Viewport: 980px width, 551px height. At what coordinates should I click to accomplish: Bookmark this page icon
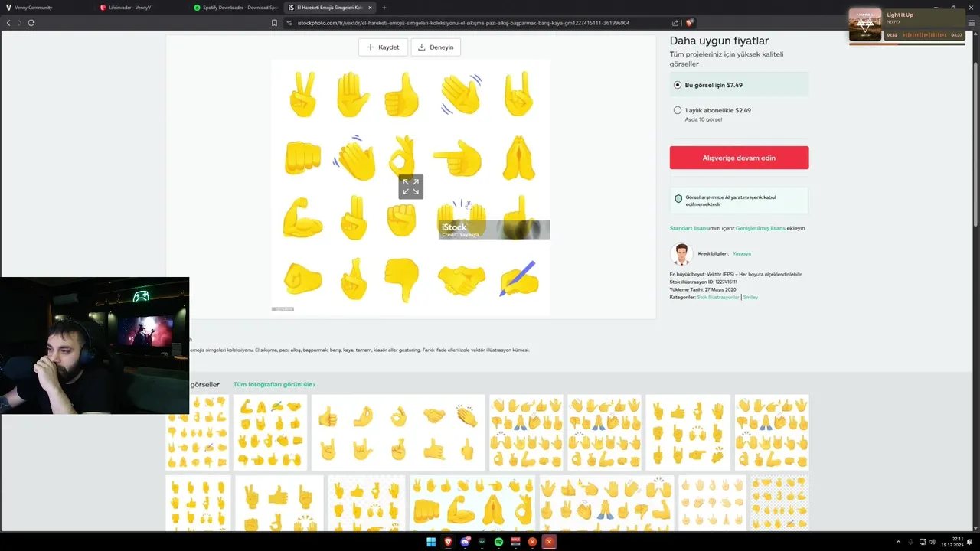point(274,23)
